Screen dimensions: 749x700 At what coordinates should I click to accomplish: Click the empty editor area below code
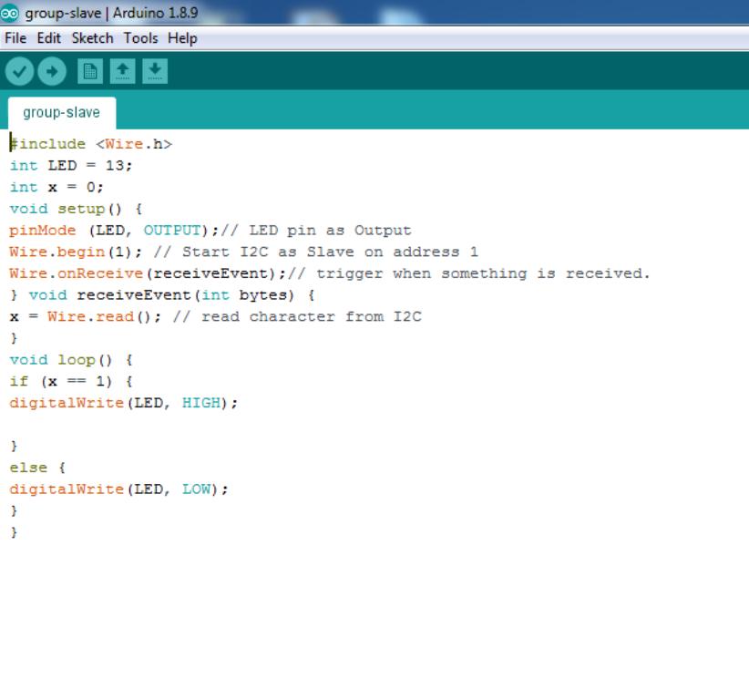(374, 616)
